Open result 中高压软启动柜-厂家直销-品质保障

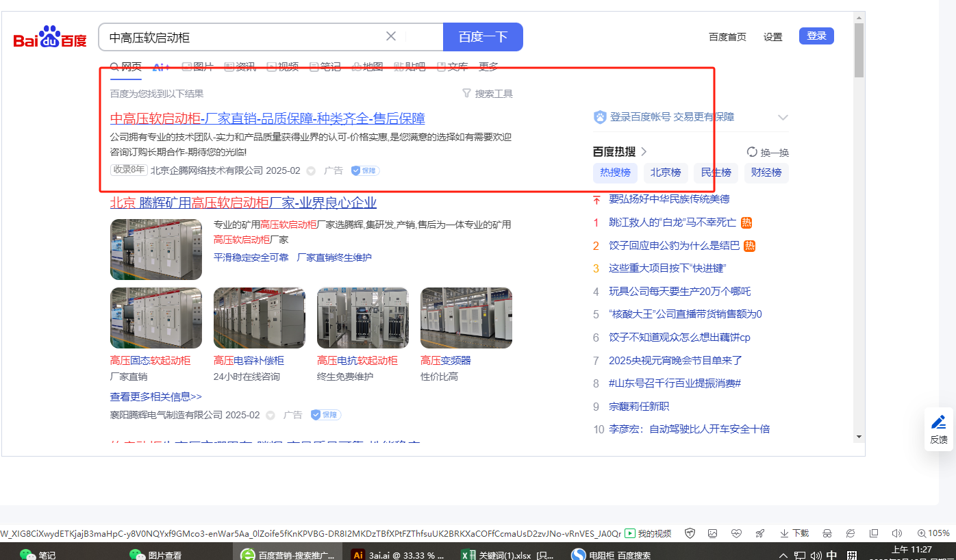(x=268, y=118)
